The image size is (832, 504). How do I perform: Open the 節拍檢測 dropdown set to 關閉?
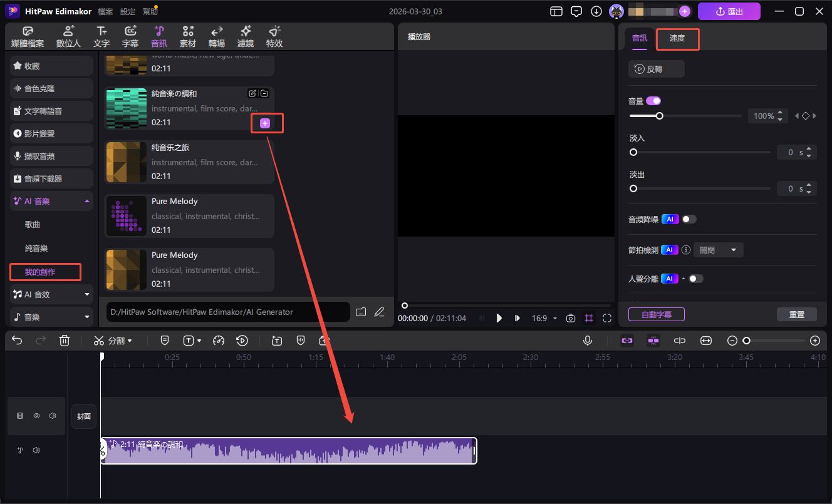click(x=718, y=250)
